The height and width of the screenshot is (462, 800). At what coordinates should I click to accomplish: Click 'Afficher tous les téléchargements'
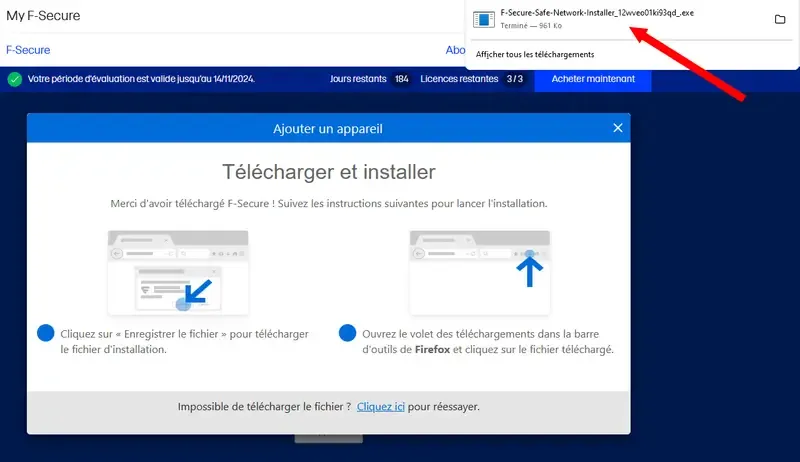coord(535,55)
